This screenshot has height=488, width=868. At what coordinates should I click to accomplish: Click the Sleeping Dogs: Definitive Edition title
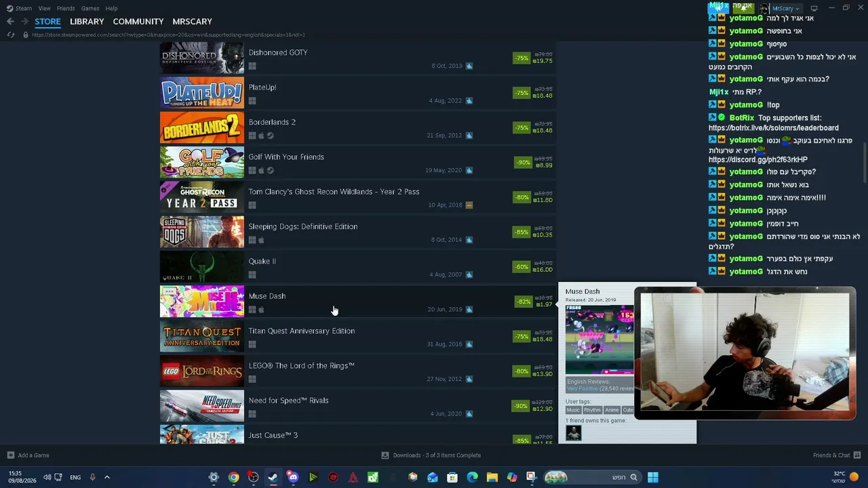click(x=303, y=226)
